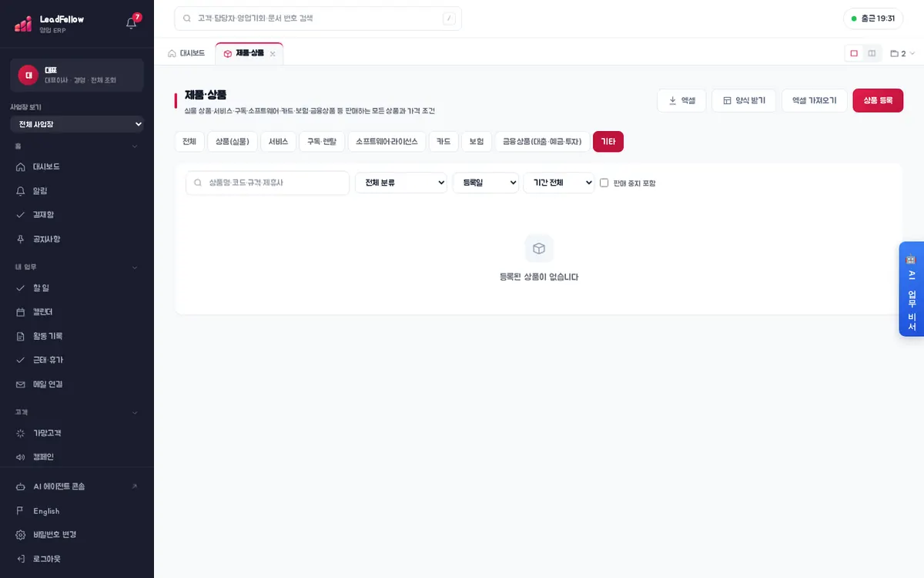
Task: Click the 공지사항 pin icon
Action: (x=21, y=239)
